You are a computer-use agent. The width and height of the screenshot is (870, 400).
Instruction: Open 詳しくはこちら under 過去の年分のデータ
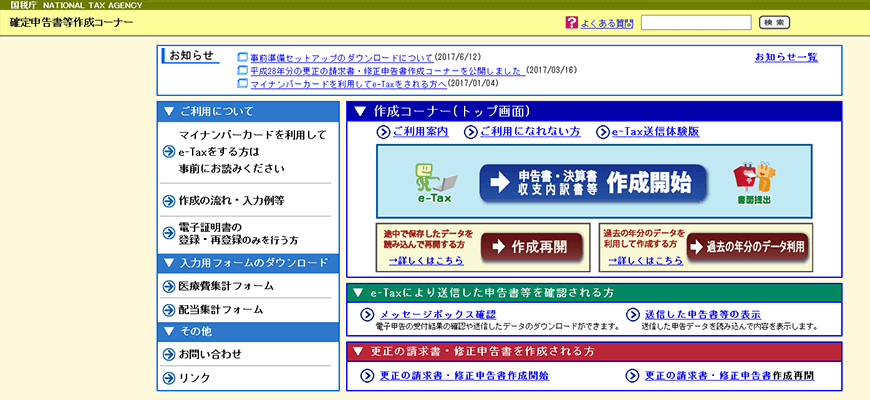pyautogui.click(x=646, y=261)
